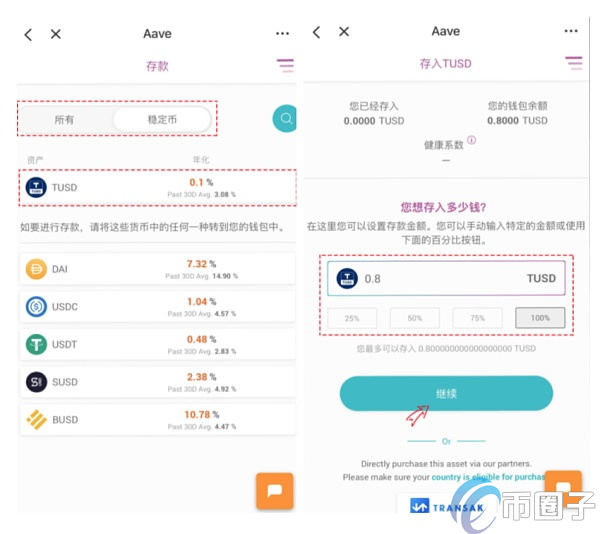Open the USDT deposit row

(158, 344)
